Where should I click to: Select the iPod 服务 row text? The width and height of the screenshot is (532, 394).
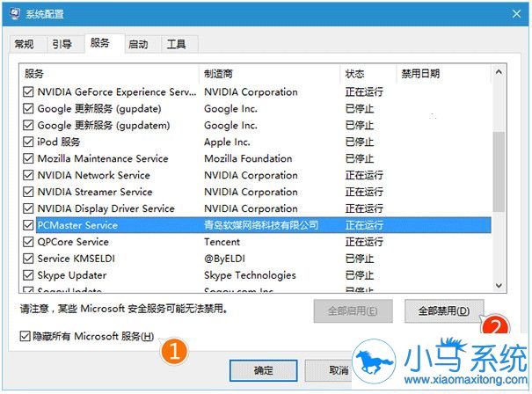[x=58, y=142]
